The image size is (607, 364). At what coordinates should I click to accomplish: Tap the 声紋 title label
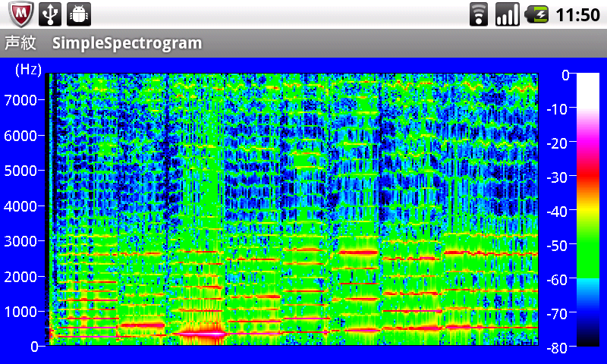click(x=20, y=42)
